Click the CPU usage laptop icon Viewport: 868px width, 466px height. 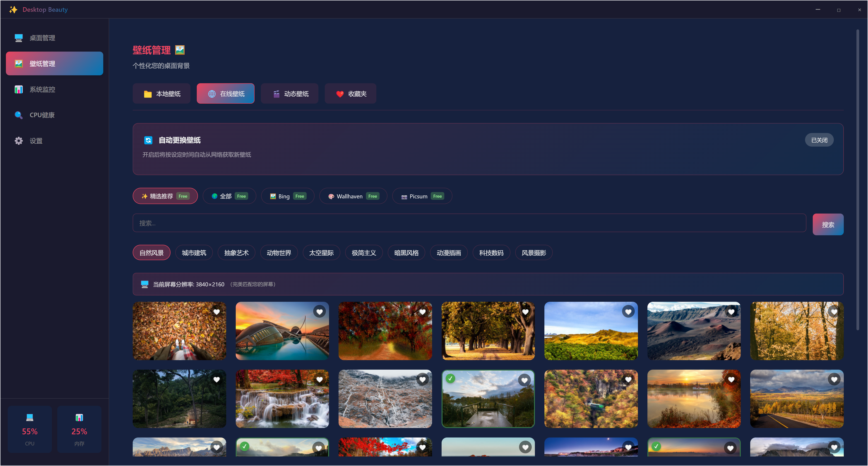(30, 418)
